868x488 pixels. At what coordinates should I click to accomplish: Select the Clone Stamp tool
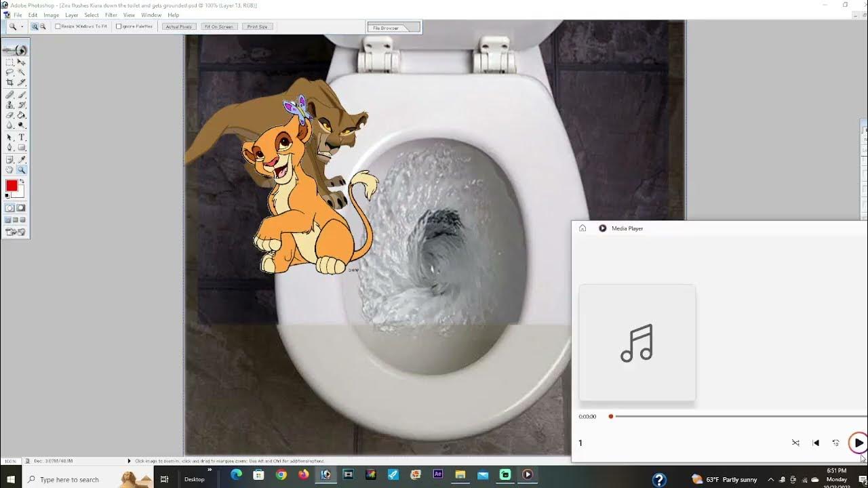9,104
